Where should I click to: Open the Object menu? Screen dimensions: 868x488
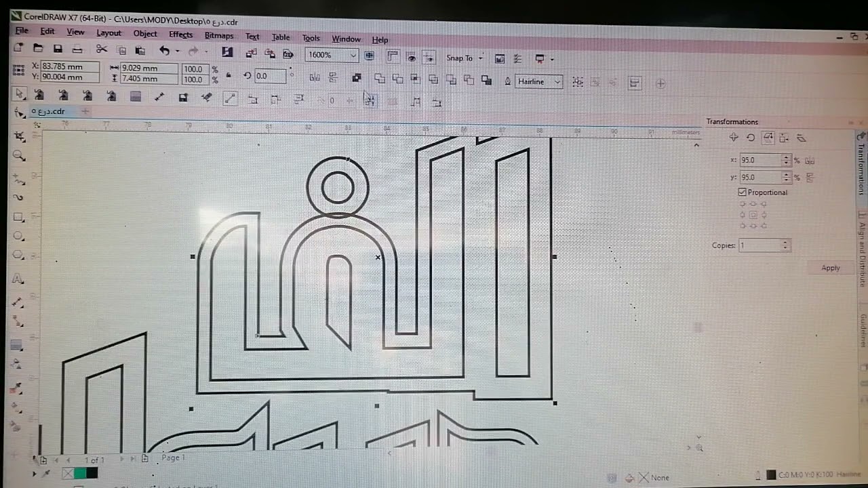145,33
